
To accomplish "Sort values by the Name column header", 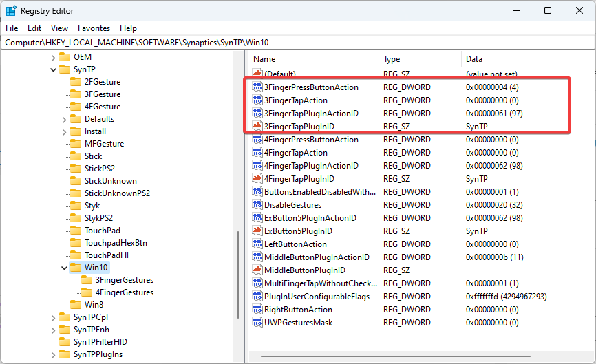I will pos(314,59).
